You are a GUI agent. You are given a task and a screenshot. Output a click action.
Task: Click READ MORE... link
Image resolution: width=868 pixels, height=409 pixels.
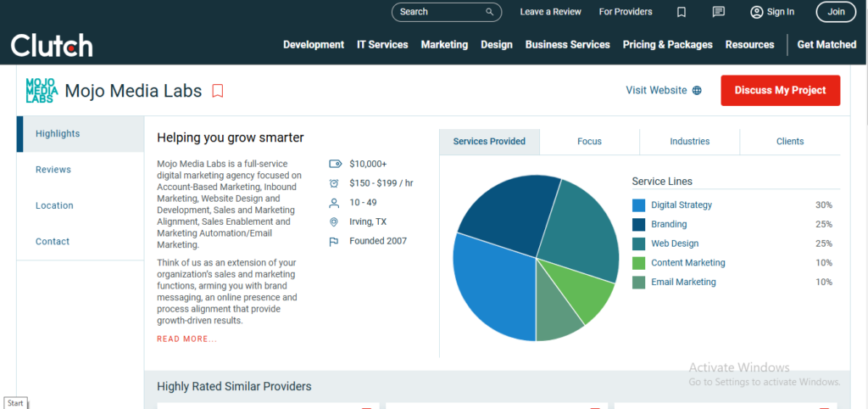point(187,339)
